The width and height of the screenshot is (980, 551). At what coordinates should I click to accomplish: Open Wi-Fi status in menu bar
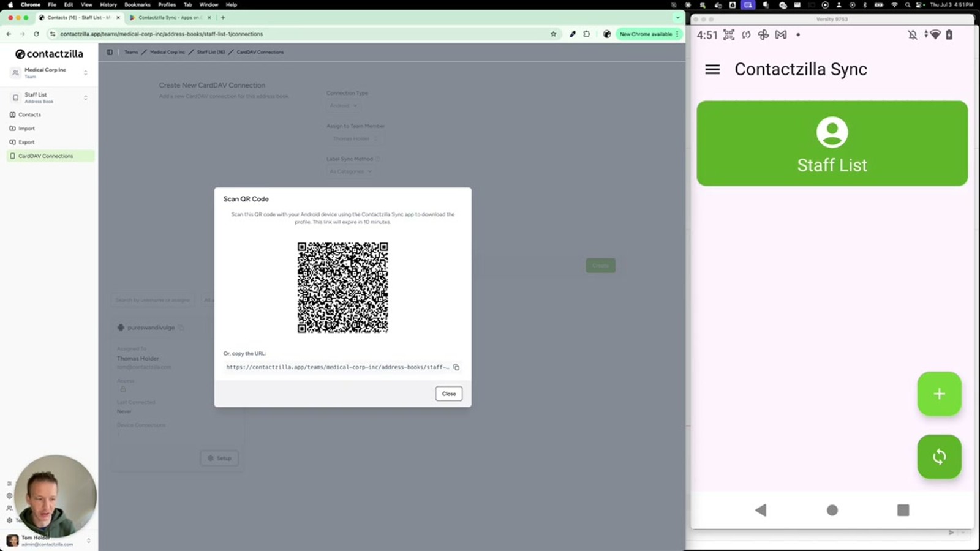[x=894, y=4]
